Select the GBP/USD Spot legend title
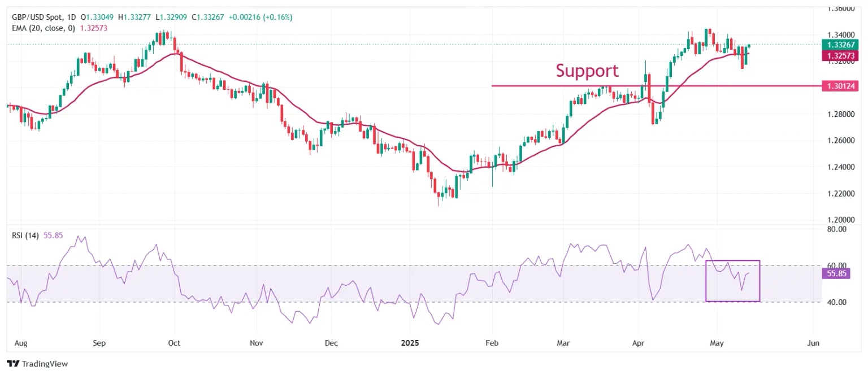The image size is (868, 375). (44, 17)
